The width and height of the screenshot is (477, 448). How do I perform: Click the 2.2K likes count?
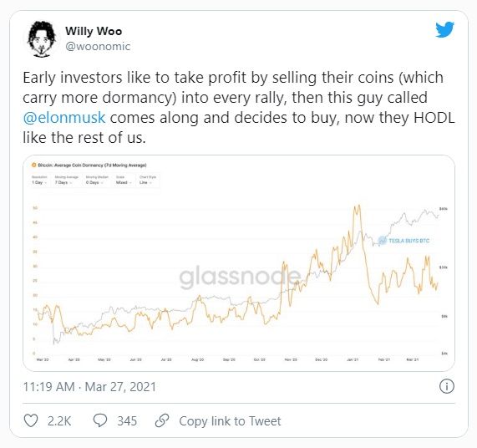click(x=59, y=421)
